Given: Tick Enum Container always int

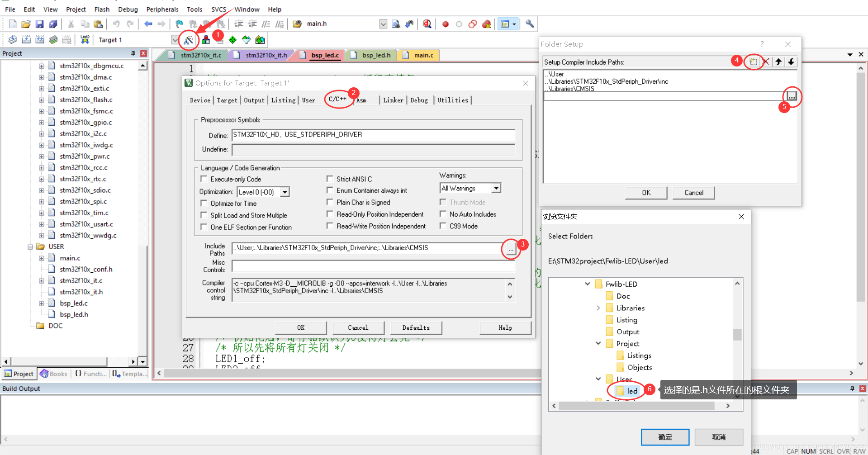Looking at the screenshot, I should coord(330,190).
